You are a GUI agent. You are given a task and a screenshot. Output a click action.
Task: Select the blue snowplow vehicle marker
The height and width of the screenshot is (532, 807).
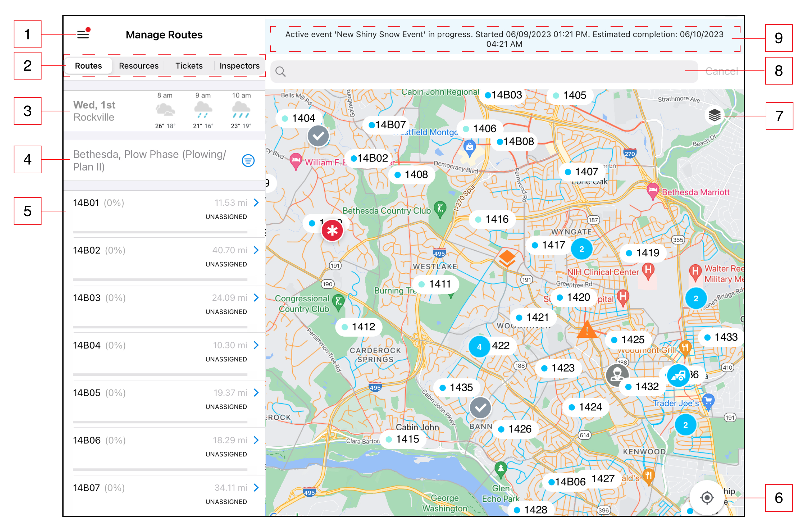678,375
